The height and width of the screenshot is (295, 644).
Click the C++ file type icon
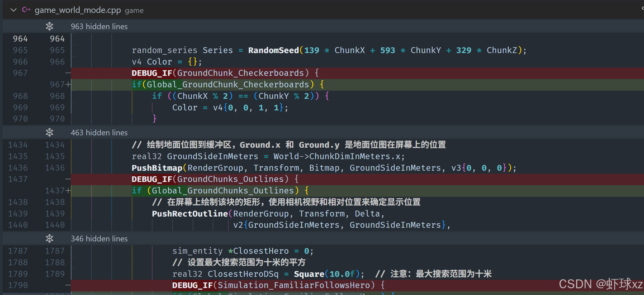tap(26, 10)
